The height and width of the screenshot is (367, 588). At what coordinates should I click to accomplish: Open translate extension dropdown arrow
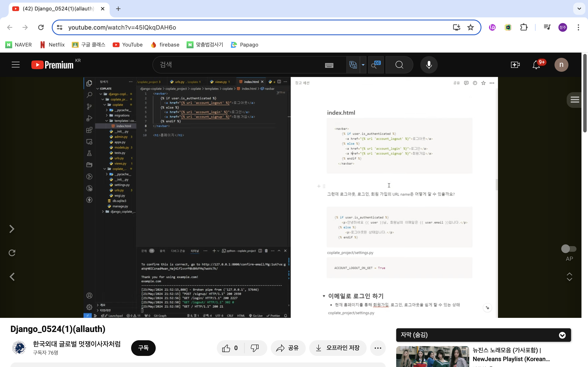click(x=363, y=65)
